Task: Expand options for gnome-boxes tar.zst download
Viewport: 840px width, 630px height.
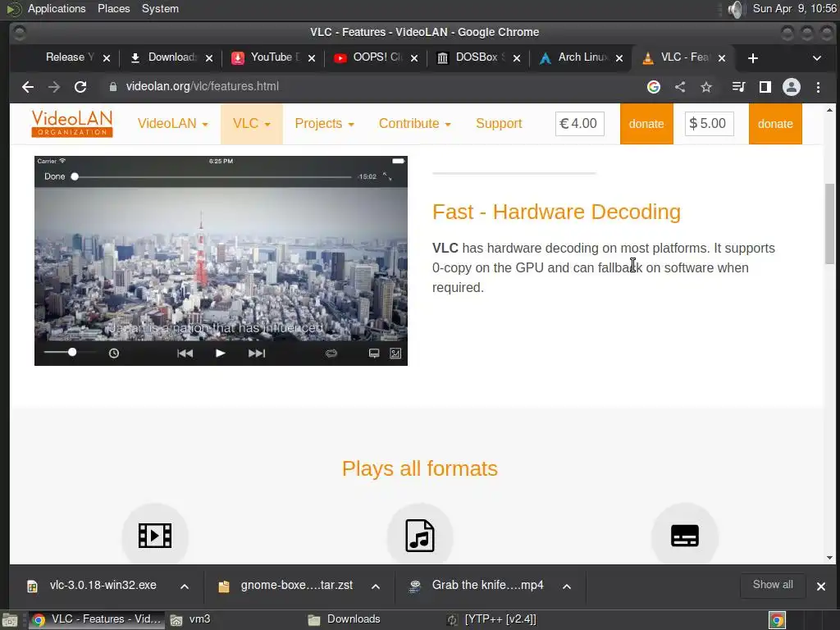Action: (376, 586)
